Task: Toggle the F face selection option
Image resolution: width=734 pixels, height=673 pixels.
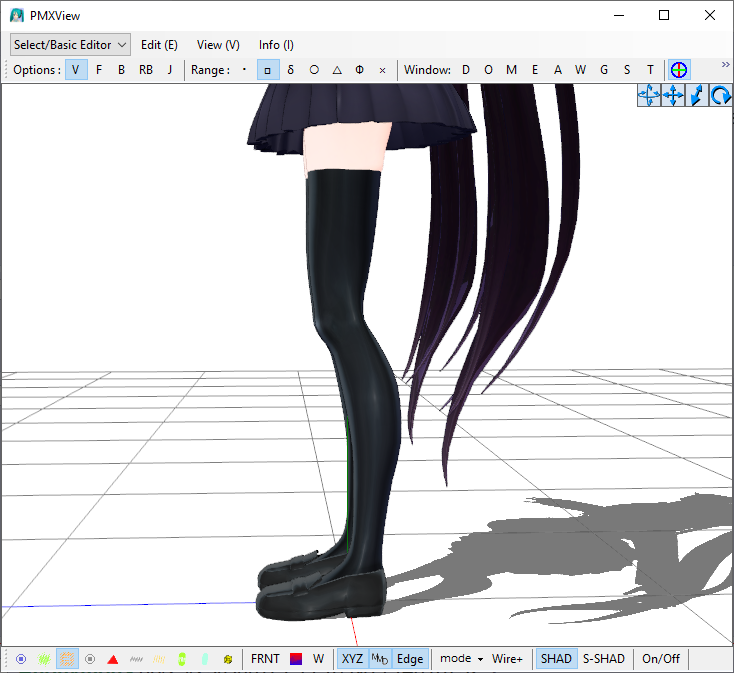Action: pos(99,70)
